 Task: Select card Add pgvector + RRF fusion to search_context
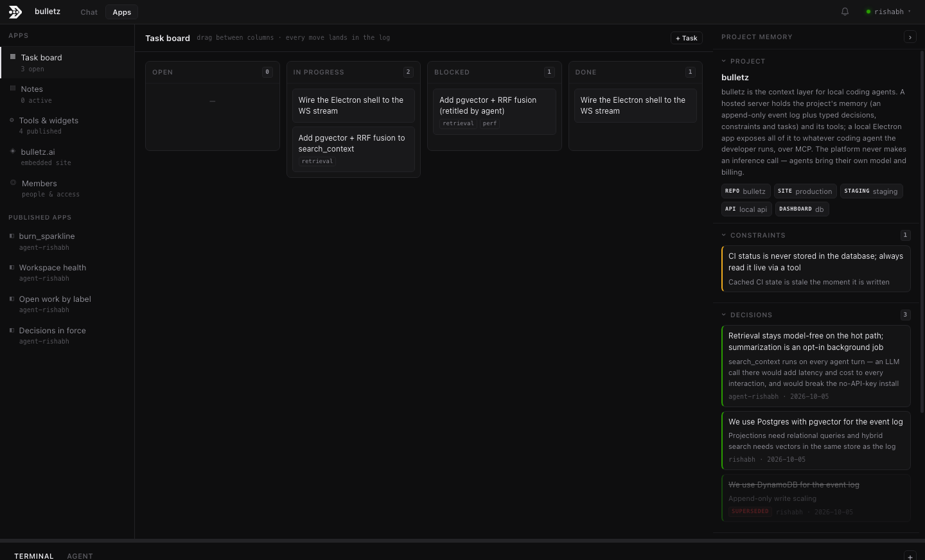pos(353,149)
